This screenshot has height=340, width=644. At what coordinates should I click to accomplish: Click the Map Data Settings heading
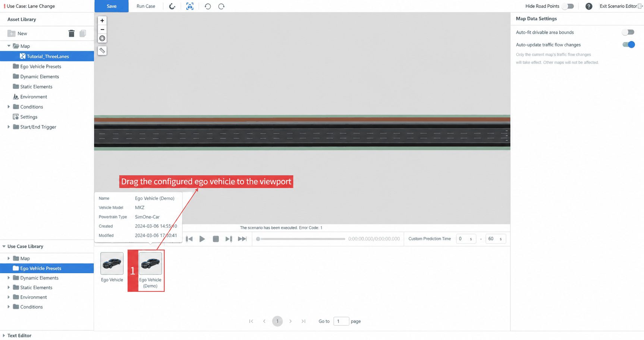[536, 19]
